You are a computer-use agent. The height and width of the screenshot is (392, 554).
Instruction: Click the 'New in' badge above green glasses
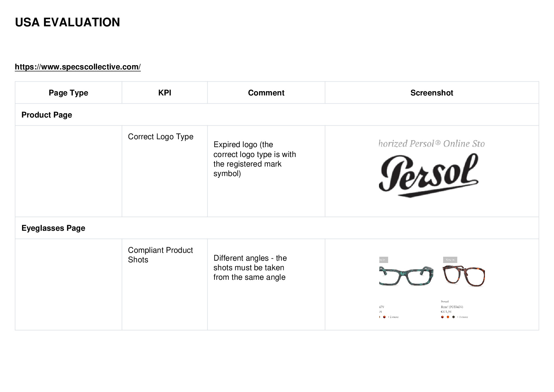click(384, 260)
